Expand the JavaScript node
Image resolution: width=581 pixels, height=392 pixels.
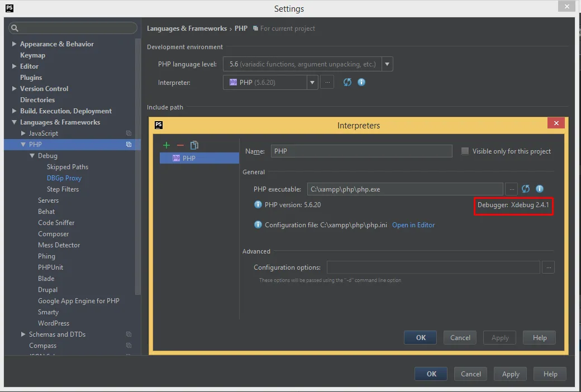point(23,133)
